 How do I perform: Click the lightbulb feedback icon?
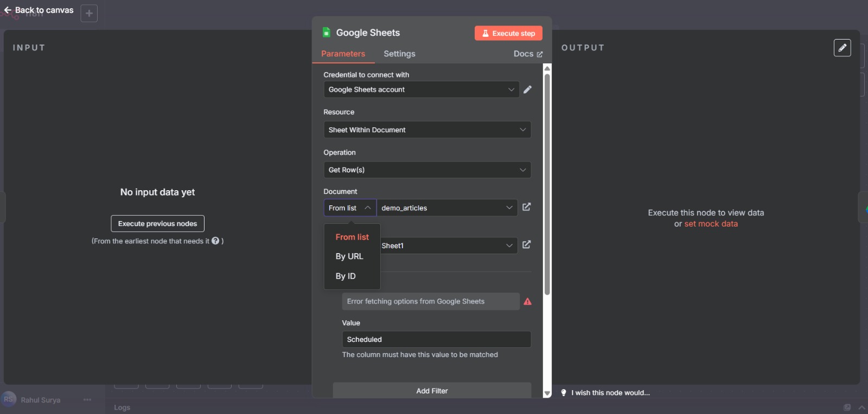coord(564,393)
